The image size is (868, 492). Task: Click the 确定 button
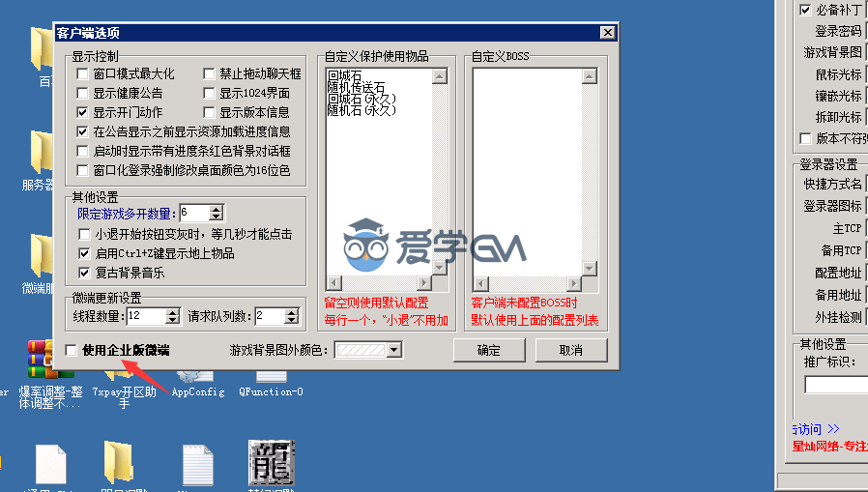pos(488,350)
